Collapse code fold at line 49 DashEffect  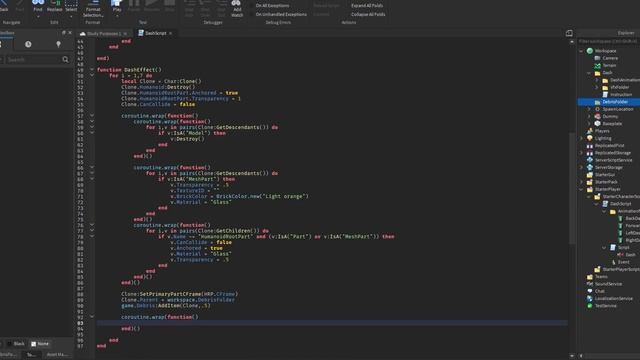[92, 70]
